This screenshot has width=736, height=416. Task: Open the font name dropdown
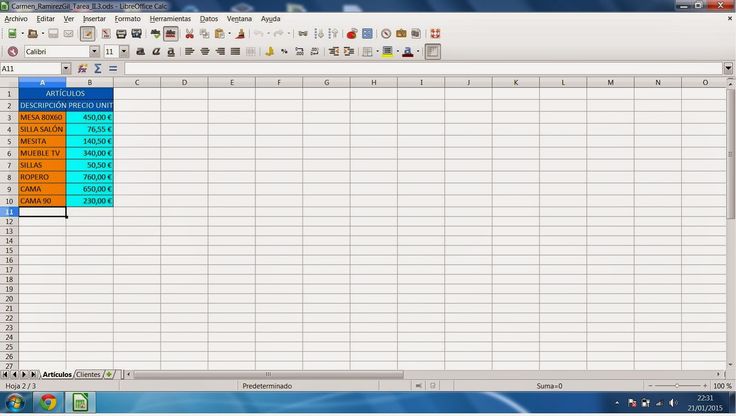coord(94,52)
